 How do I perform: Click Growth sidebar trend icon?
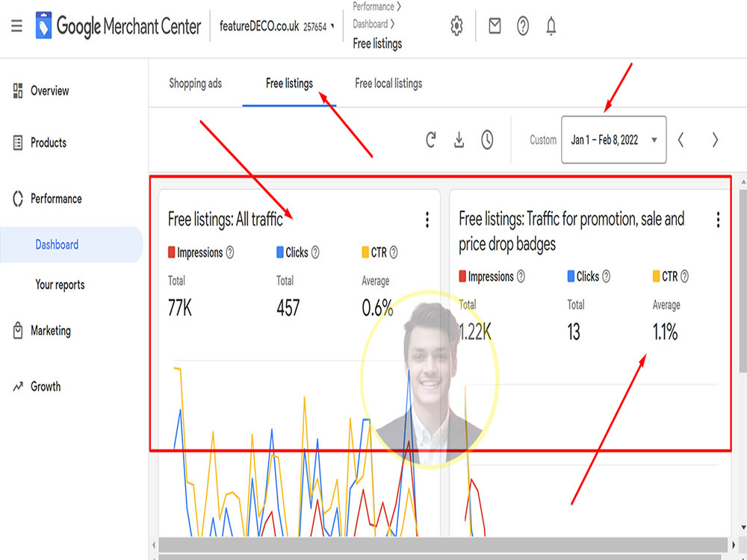tap(18, 387)
